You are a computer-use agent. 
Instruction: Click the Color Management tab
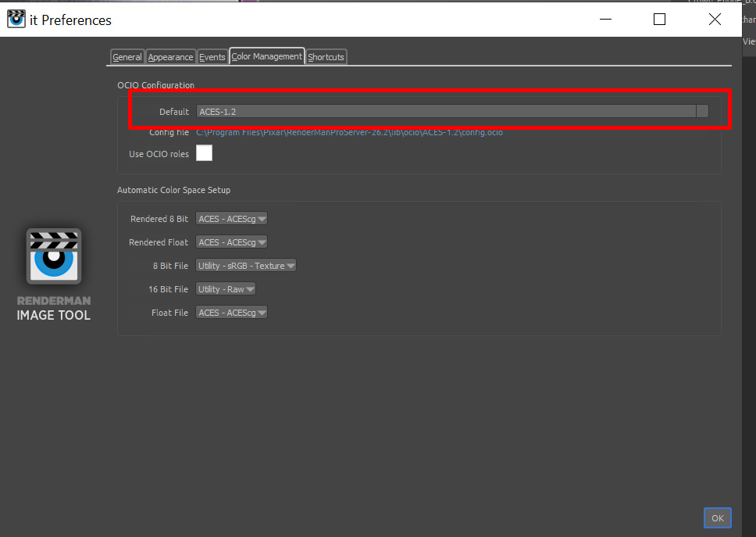[266, 56]
